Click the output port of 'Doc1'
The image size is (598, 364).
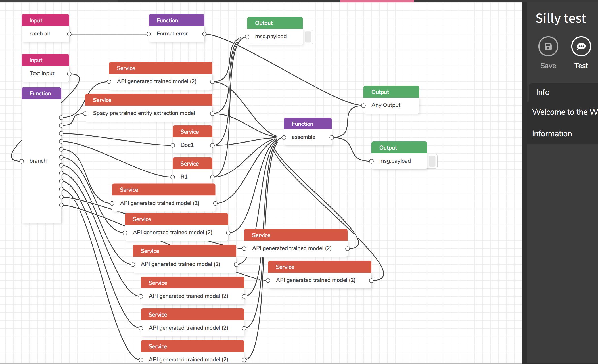pyautogui.click(x=212, y=145)
